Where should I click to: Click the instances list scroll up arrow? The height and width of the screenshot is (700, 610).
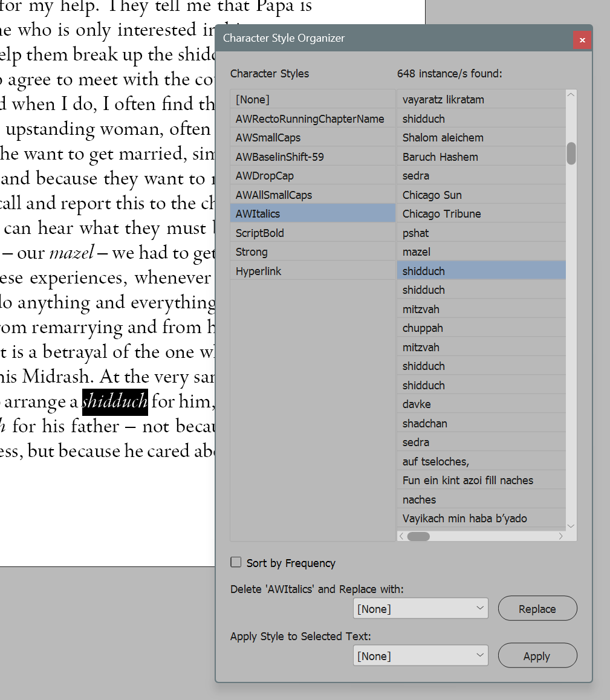[571, 95]
